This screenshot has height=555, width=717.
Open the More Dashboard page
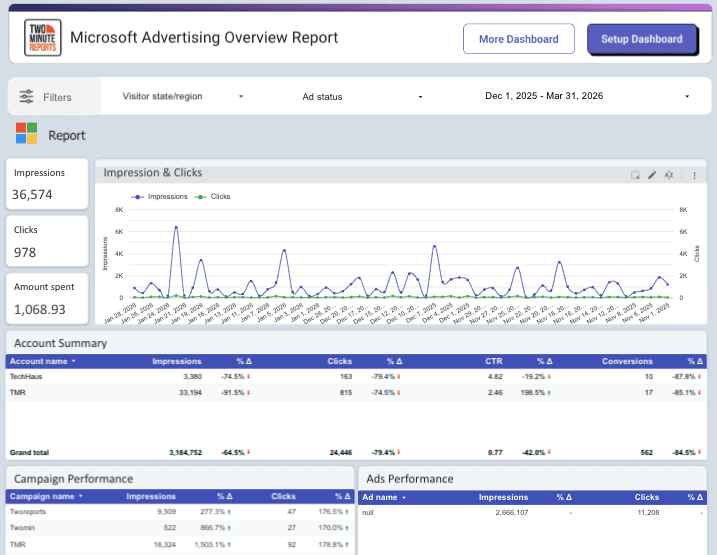[x=519, y=39]
